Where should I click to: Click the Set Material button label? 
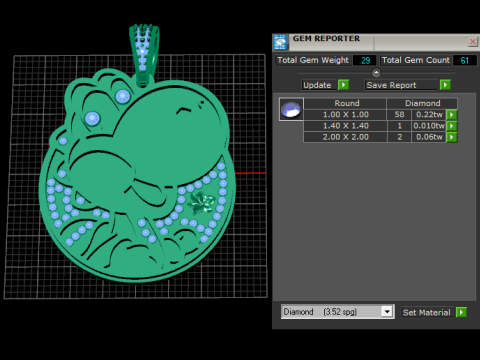[426, 312]
